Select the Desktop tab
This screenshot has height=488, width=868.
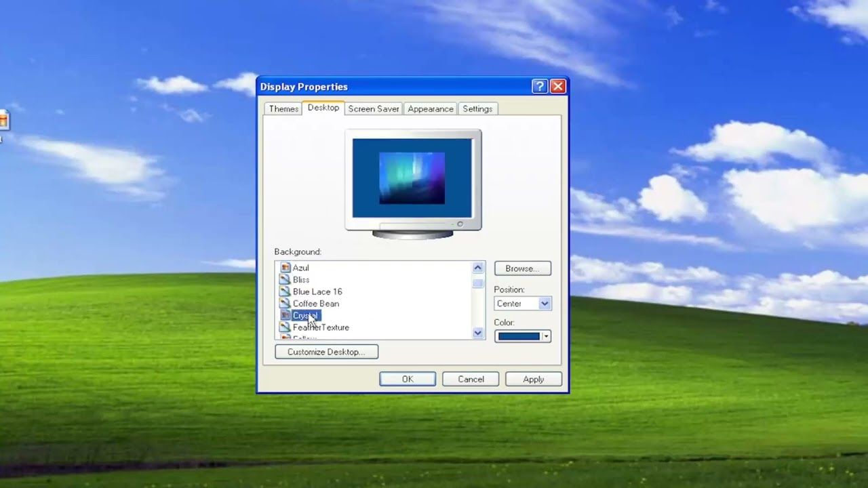(x=323, y=108)
